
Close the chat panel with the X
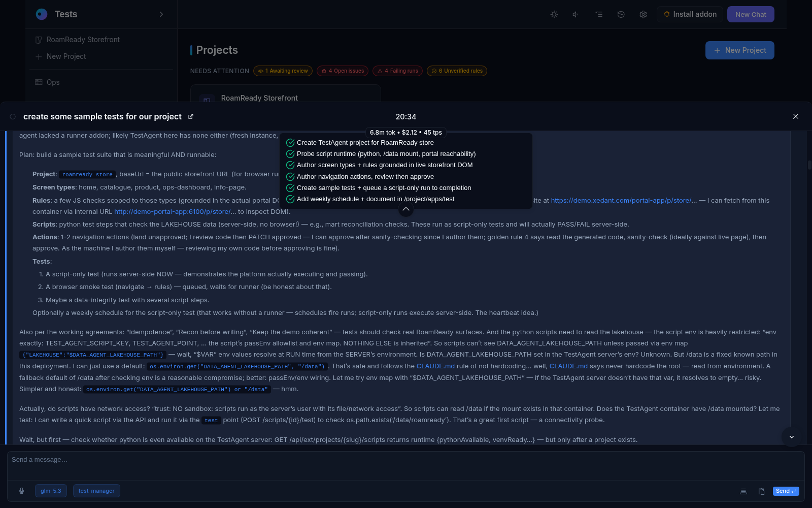(x=796, y=116)
